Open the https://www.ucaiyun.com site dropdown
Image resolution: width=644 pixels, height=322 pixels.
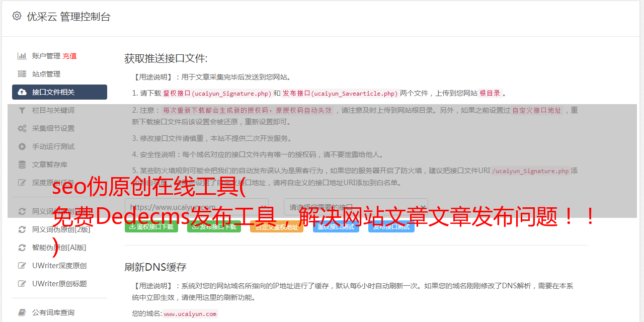[197, 207]
